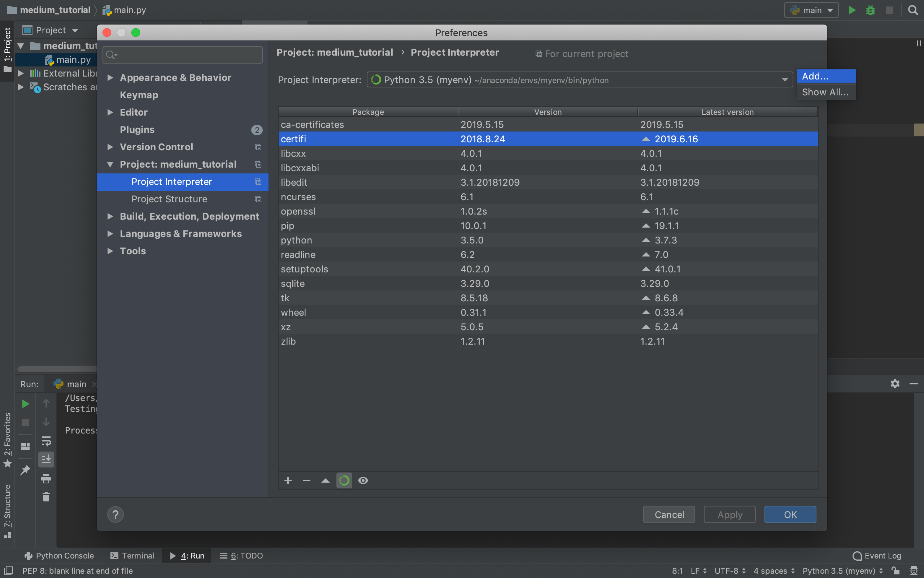Click the Apply button
Viewport: 924px width, 578px height.
730,514
